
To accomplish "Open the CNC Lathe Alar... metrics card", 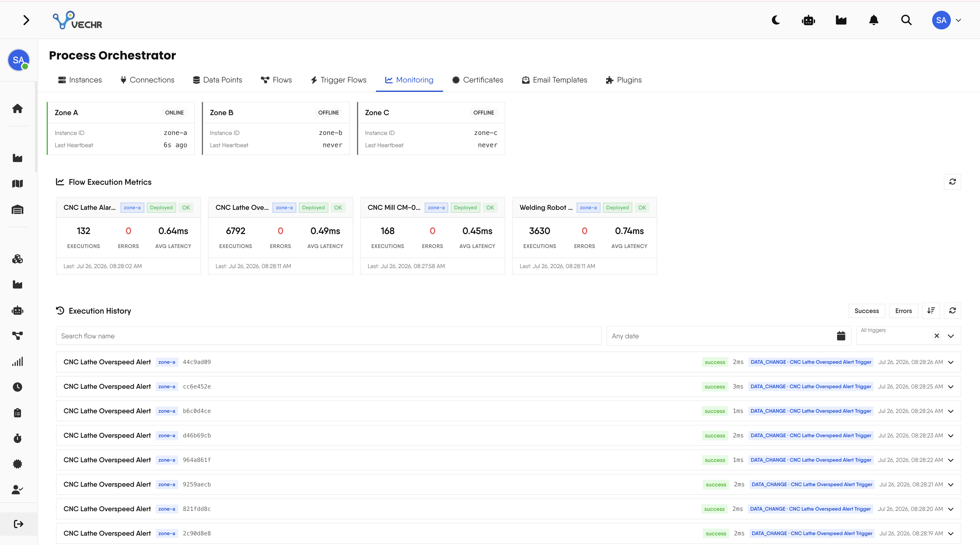I will pyautogui.click(x=128, y=236).
